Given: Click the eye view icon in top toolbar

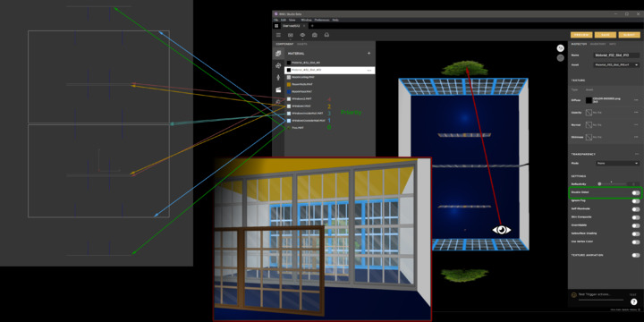Looking at the screenshot, I should 302,35.
